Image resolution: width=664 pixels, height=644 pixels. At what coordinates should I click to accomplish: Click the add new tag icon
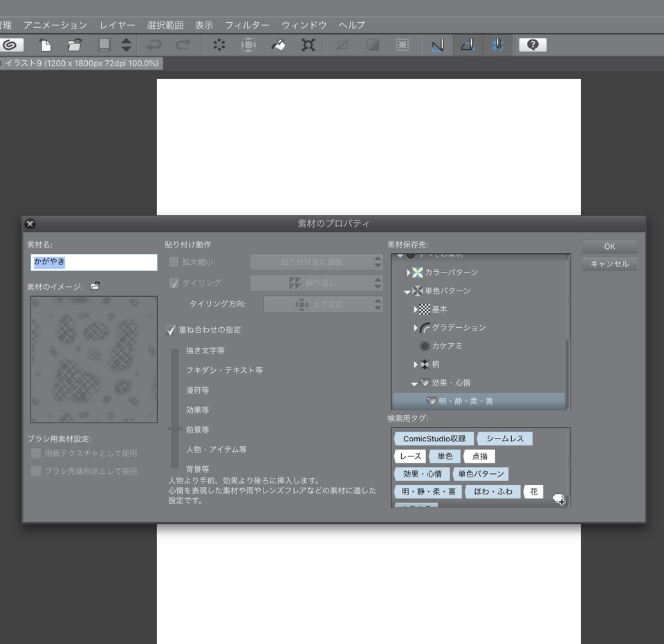click(558, 499)
